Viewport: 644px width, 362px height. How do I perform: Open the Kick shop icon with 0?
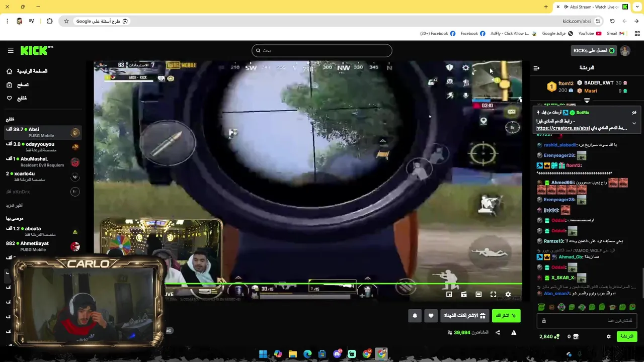click(573, 336)
